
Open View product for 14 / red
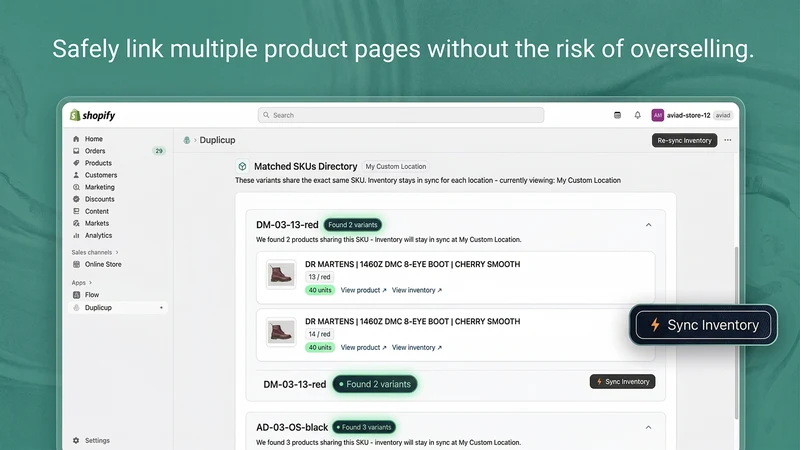(363, 347)
